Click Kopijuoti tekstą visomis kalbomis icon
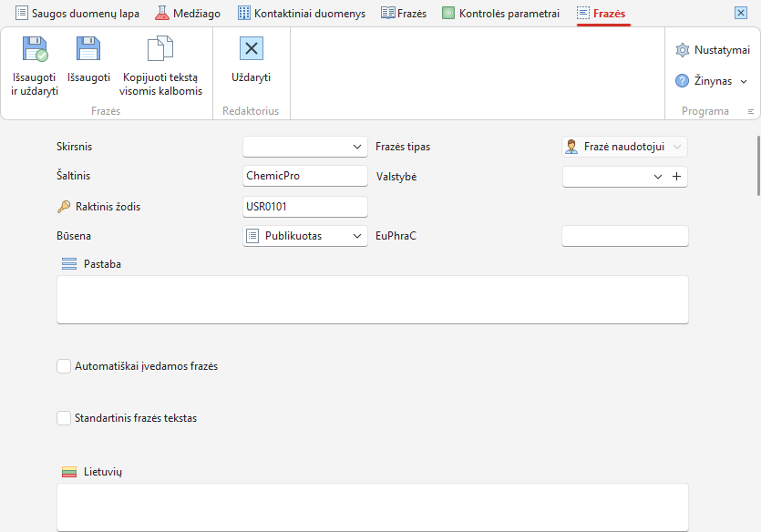The height and width of the screenshot is (532, 761). pyautogui.click(x=160, y=48)
